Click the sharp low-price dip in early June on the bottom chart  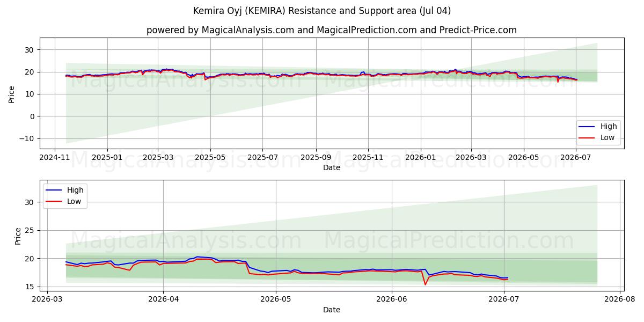(425, 284)
